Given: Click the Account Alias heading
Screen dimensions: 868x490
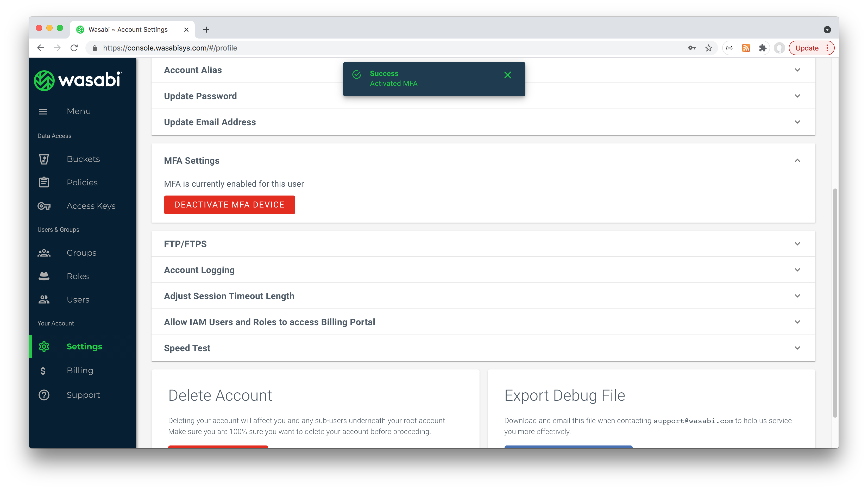Looking at the screenshot, I should (193, 70).
